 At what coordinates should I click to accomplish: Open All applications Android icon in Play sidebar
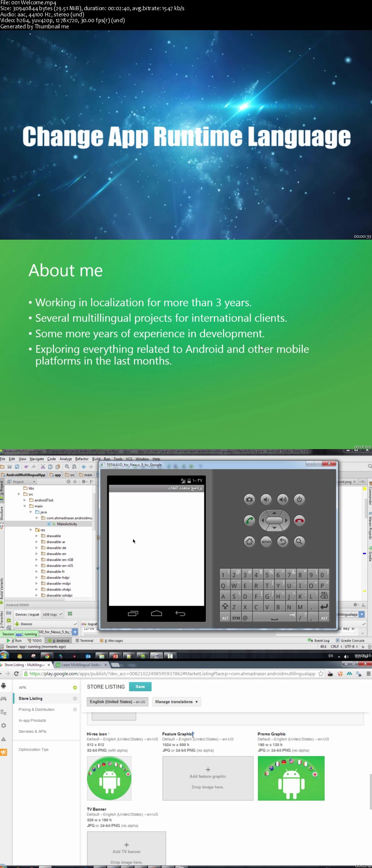(4, 685)
